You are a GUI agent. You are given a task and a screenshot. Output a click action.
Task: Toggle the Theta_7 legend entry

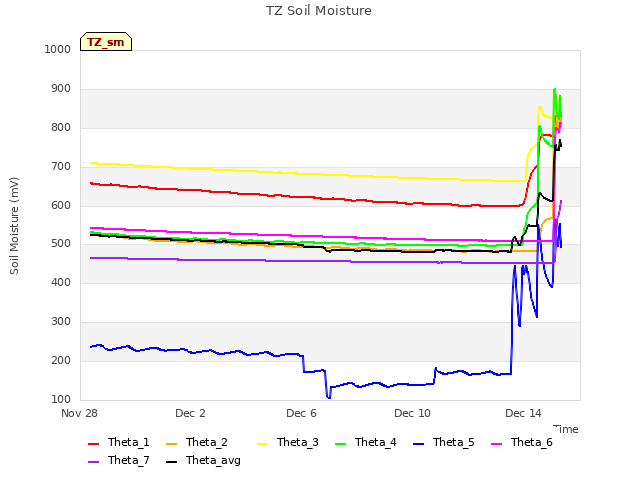[x=119, y=460]
